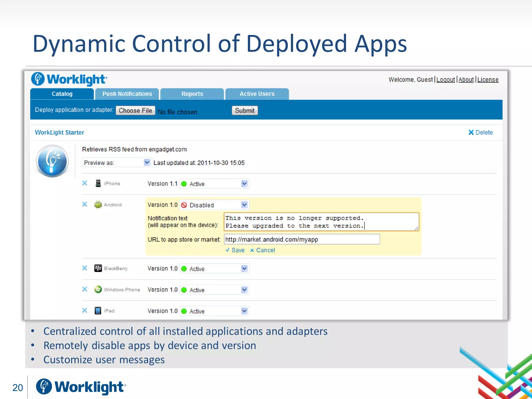
Task: Remove the Windows Phone version with its X icon
Action: tap(85, 289)
